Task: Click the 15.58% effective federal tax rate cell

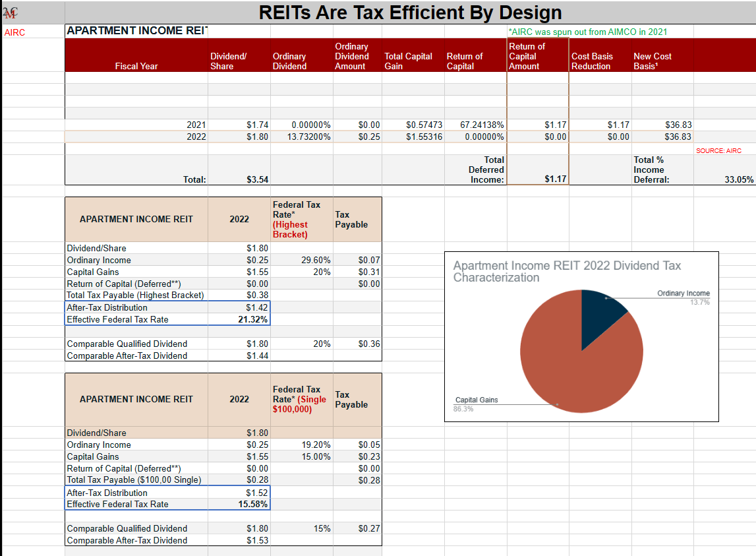Action: (252, 505)
